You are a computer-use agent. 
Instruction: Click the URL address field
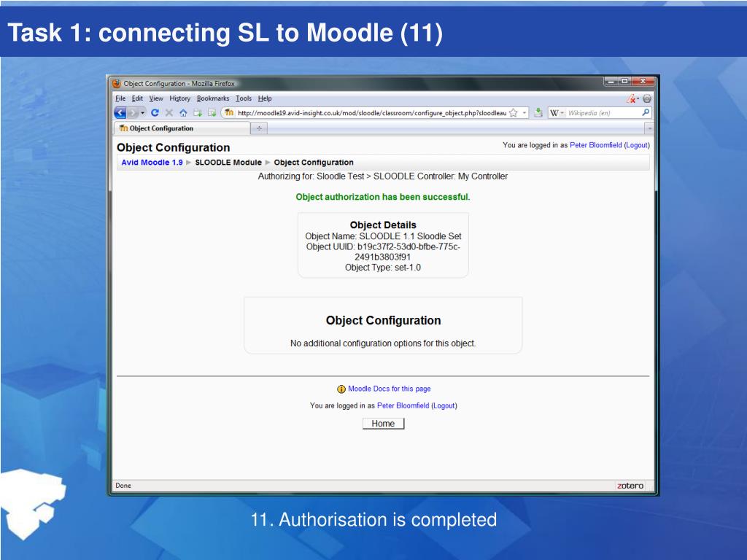371,113
